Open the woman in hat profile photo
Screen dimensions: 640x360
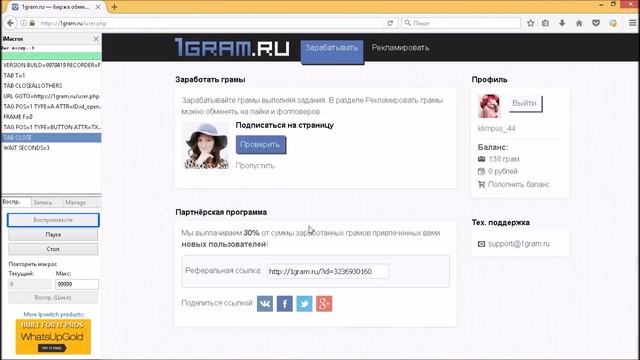pyautogui.click(x=206, y=145)
